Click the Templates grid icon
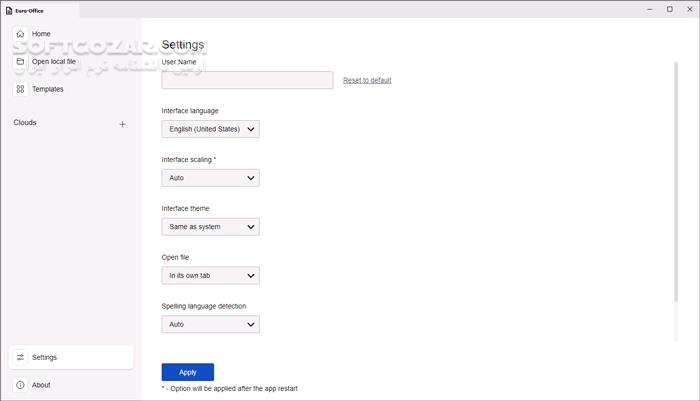The width and height of the screenshot is (700, 401). [x=21, y=89]
